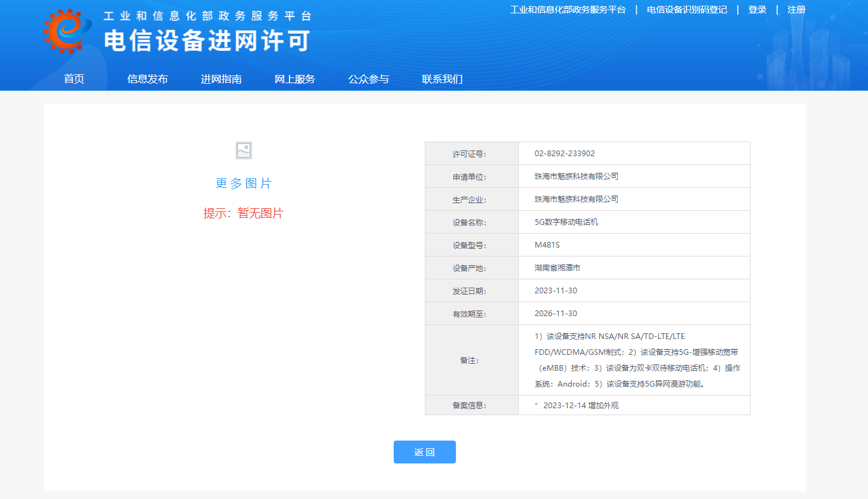Open the 公众参与 navigation item
Screen dimensions: 868x499
click(368, 79)
